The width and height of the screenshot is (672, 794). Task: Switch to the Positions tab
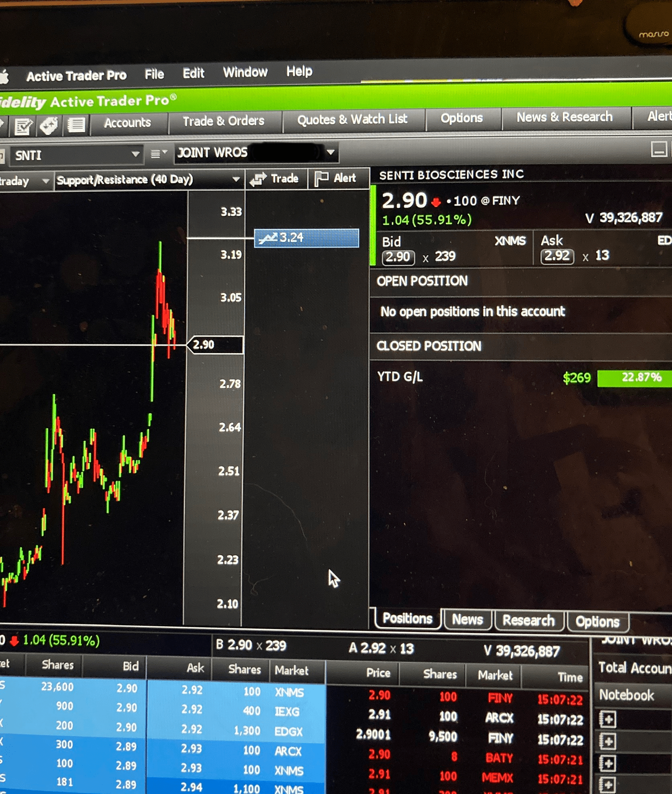click(x=407, y=618)
